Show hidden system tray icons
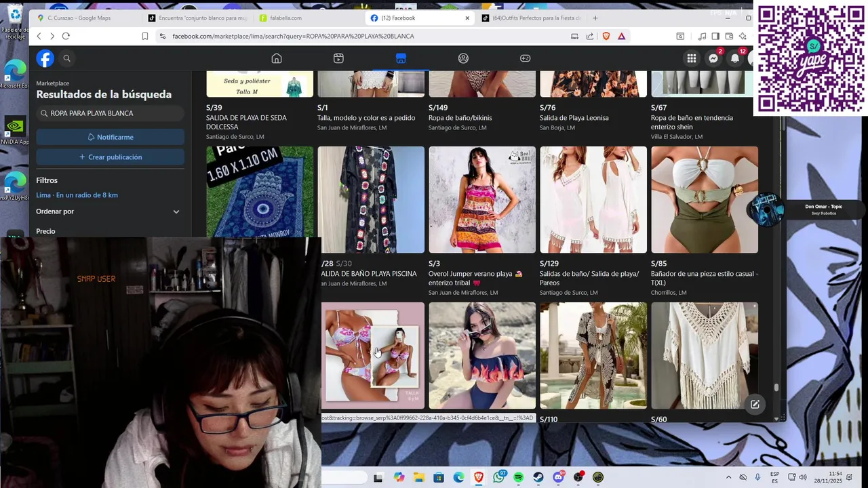This screenshot has width=868, height=488. [728, 477]
